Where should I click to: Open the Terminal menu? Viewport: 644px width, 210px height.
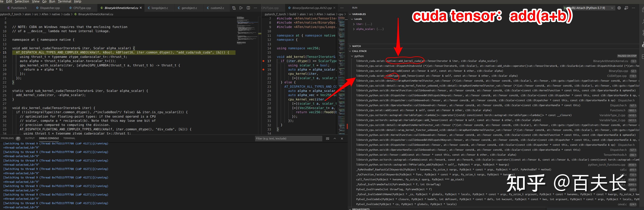click(65, 2)
